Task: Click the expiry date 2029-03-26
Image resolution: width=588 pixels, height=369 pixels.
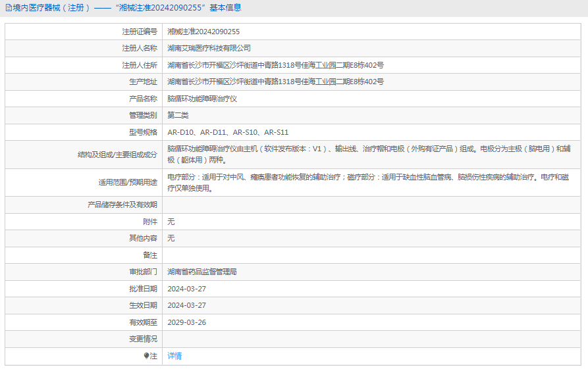Action: tap(187, 322)
